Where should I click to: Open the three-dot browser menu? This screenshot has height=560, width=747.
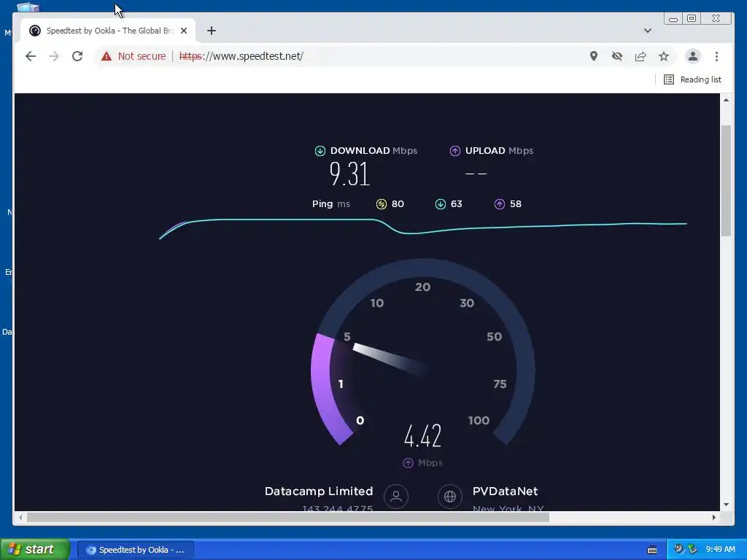coord(716,56)
